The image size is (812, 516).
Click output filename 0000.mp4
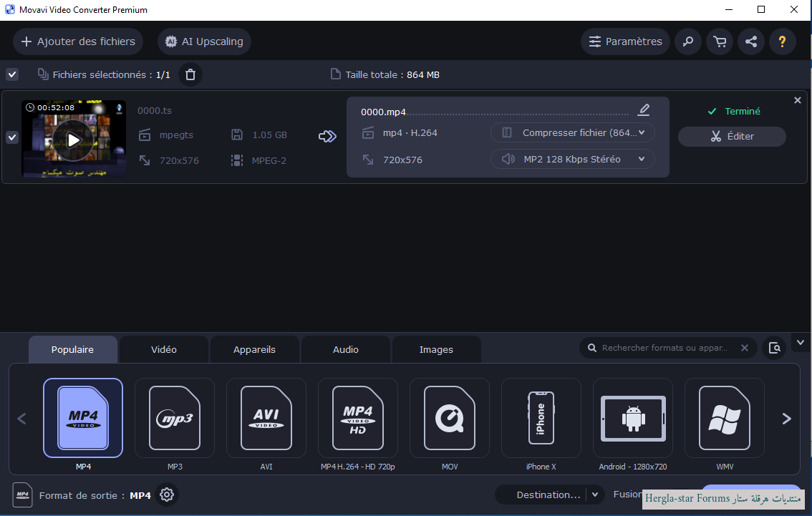point(383,112)
